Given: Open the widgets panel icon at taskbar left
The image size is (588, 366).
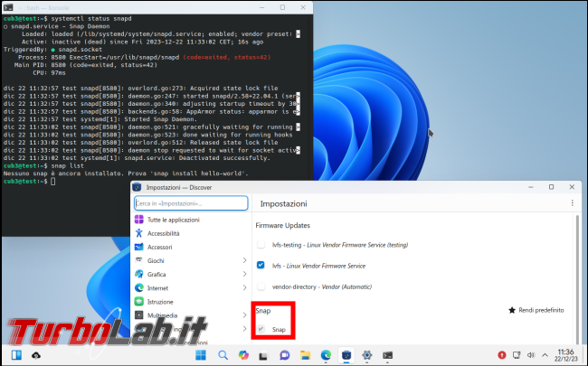Looking at the screenshot, I should (x=16, y=355).
